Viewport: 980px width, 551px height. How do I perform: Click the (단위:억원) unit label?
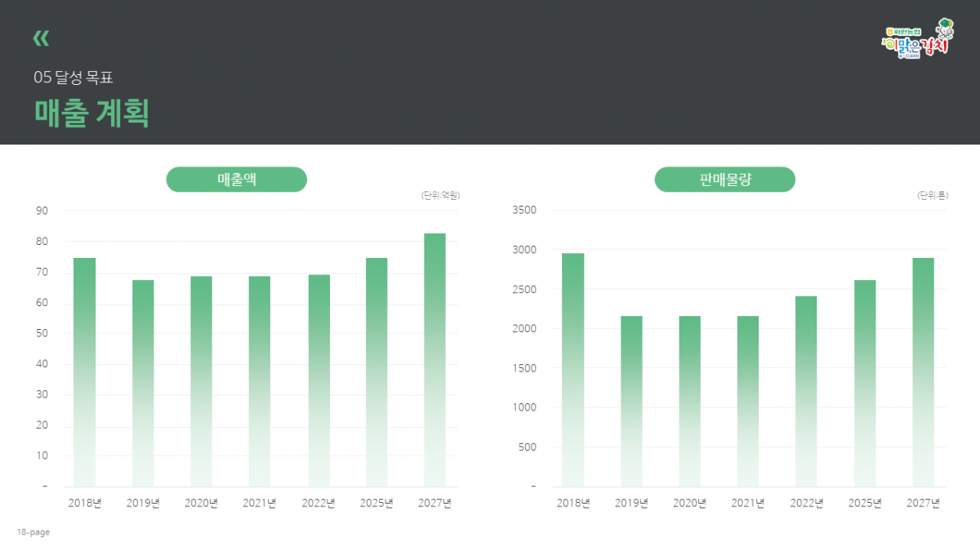(440, 196)
